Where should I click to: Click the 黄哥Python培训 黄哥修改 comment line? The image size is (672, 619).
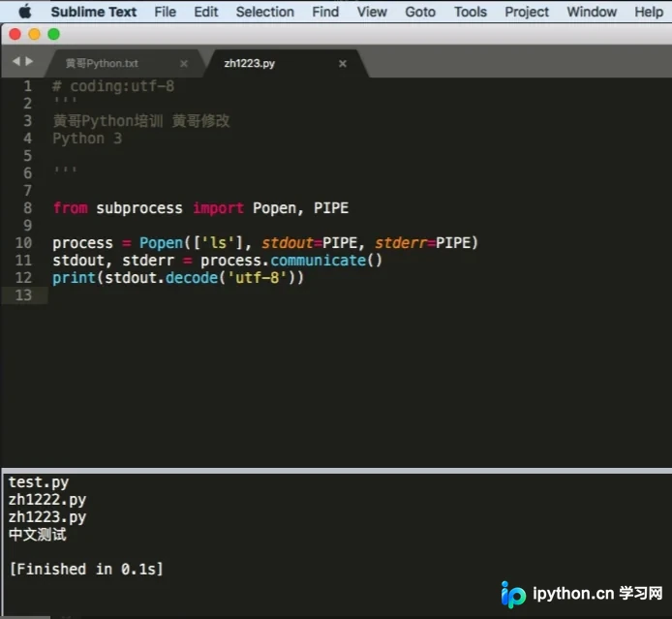tap(141, 121)
